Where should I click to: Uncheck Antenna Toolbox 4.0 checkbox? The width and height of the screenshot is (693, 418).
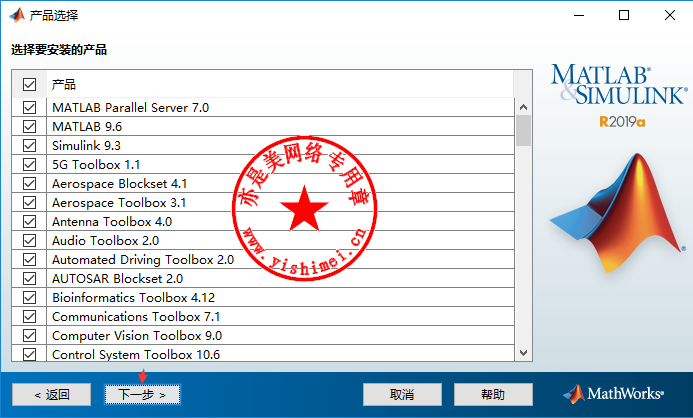pos(29,221)
